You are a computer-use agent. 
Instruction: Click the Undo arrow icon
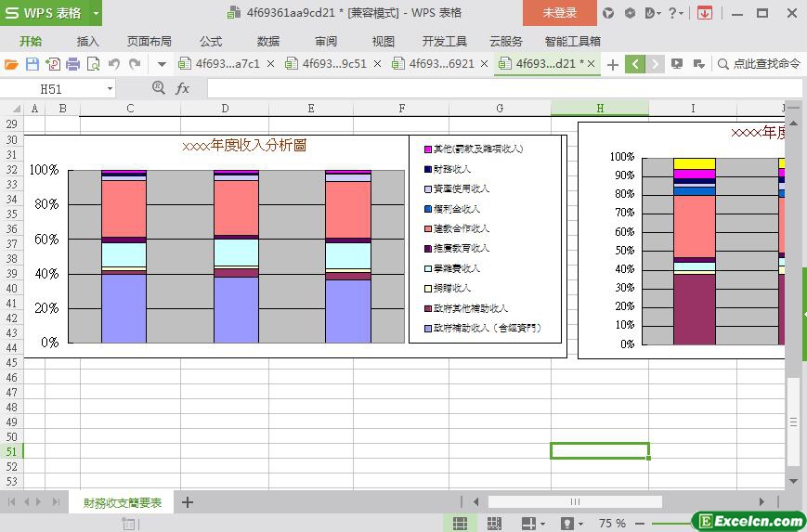coord(114,64)
